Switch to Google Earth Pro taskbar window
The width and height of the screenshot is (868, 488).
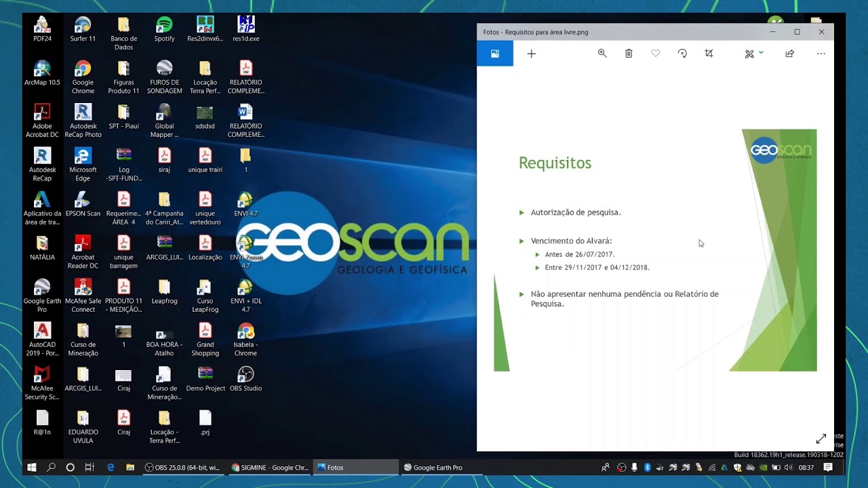coord(442,468)
